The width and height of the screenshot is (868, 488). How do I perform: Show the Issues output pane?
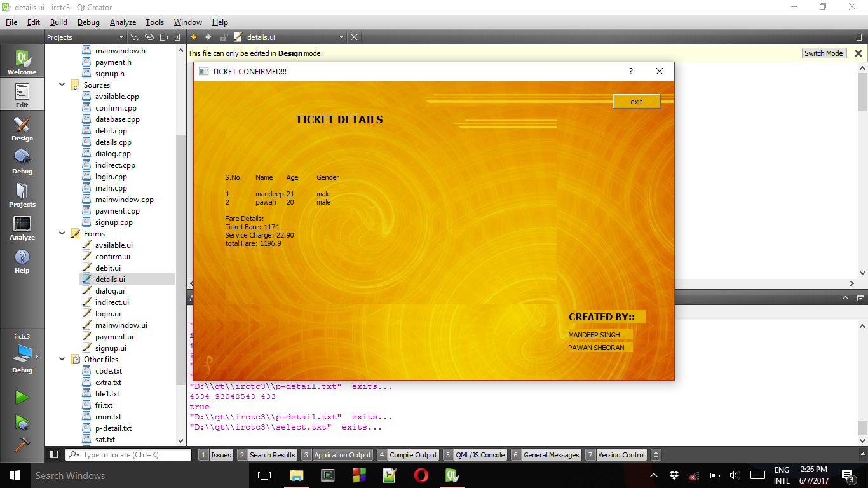pos(215,454)
